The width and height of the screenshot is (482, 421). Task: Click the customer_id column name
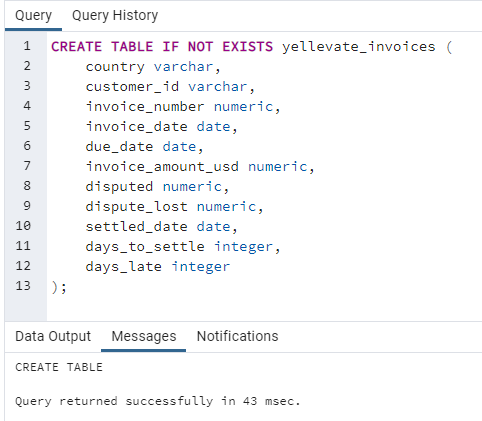click(132, 87)
